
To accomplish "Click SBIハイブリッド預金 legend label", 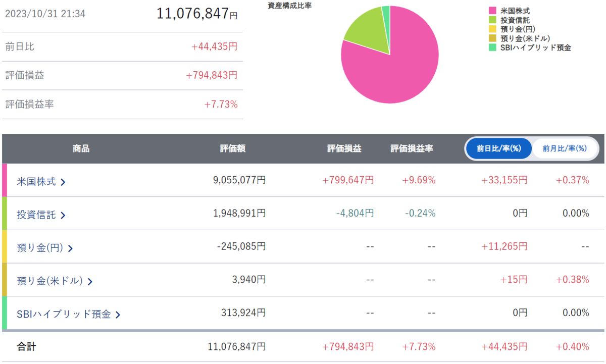I will (x=535, y=48).
